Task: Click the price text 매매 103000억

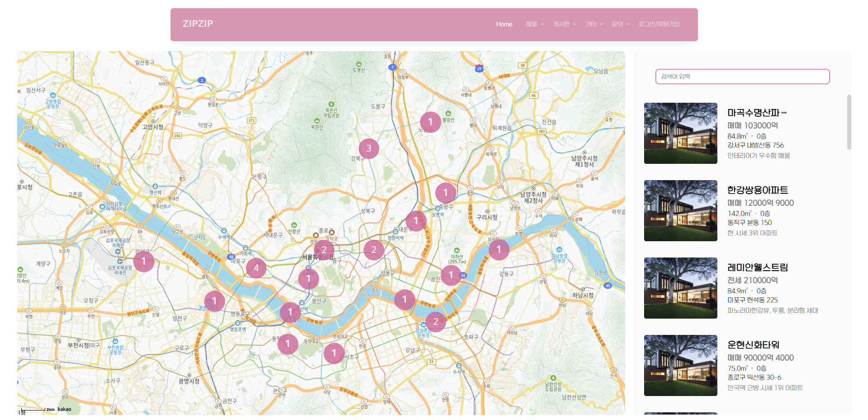Action: coord(753,125)
